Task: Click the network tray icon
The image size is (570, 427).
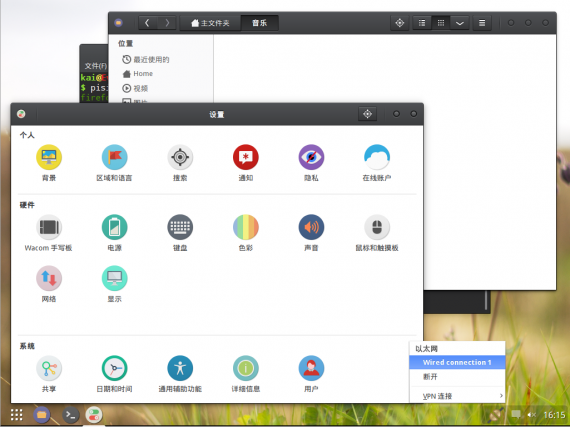Action: tap(495, 414)
